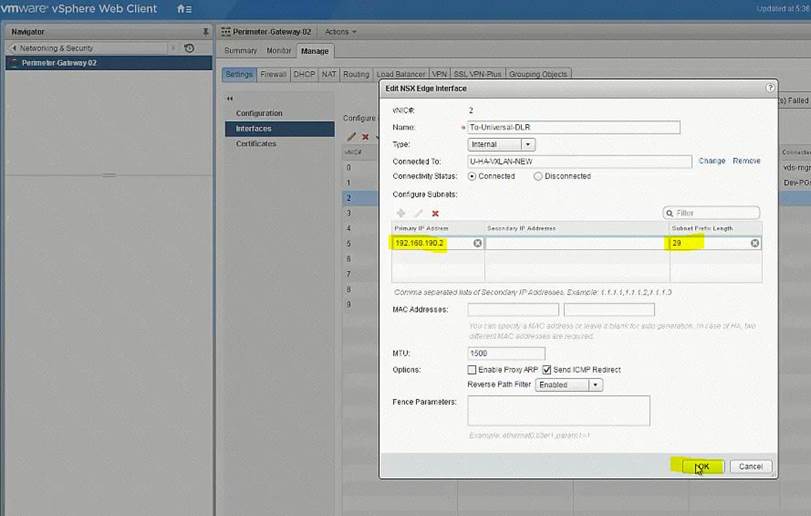Switch to the Firewall tab
This screenshot has height=516, width=811.
pos(272,74)
